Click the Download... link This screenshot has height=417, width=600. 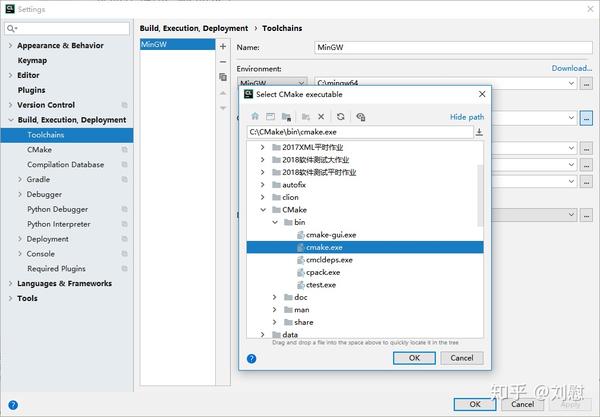(571, 68)
